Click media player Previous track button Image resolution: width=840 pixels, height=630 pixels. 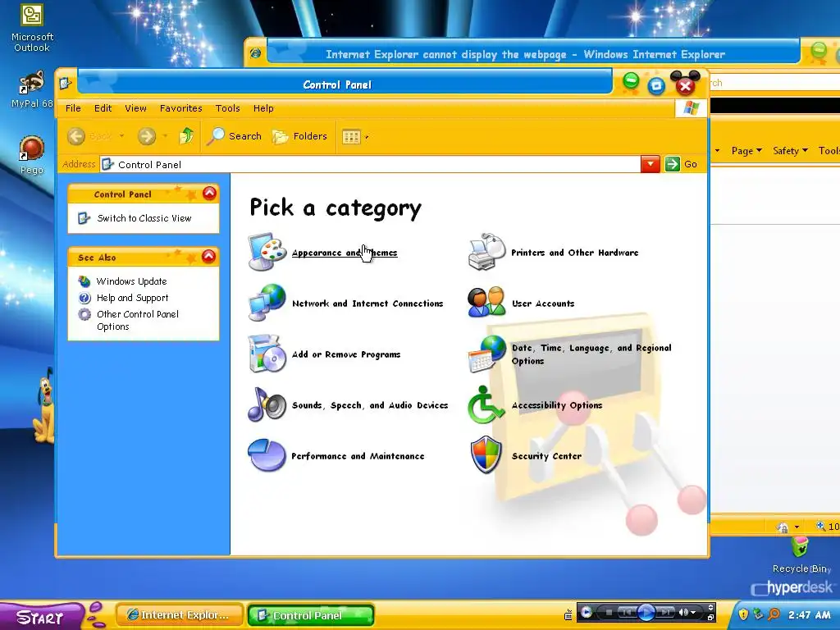point(627,612)
